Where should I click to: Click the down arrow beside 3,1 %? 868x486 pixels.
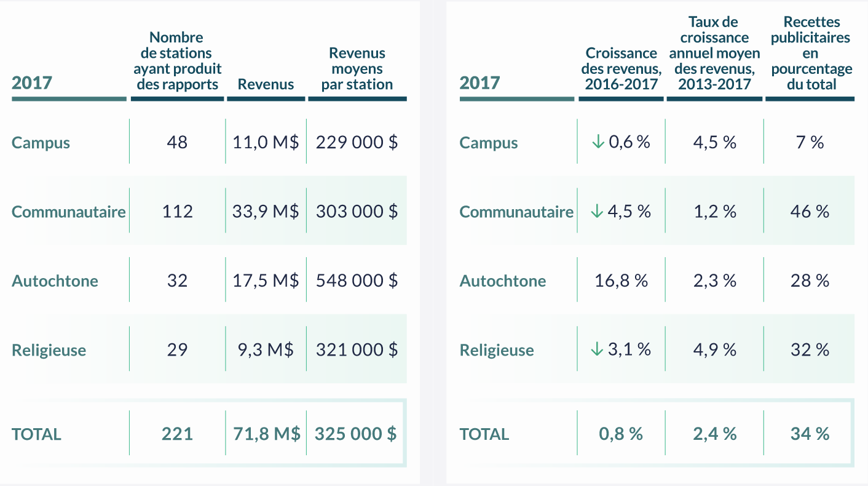pyautogui.click(x=598, y=350)
